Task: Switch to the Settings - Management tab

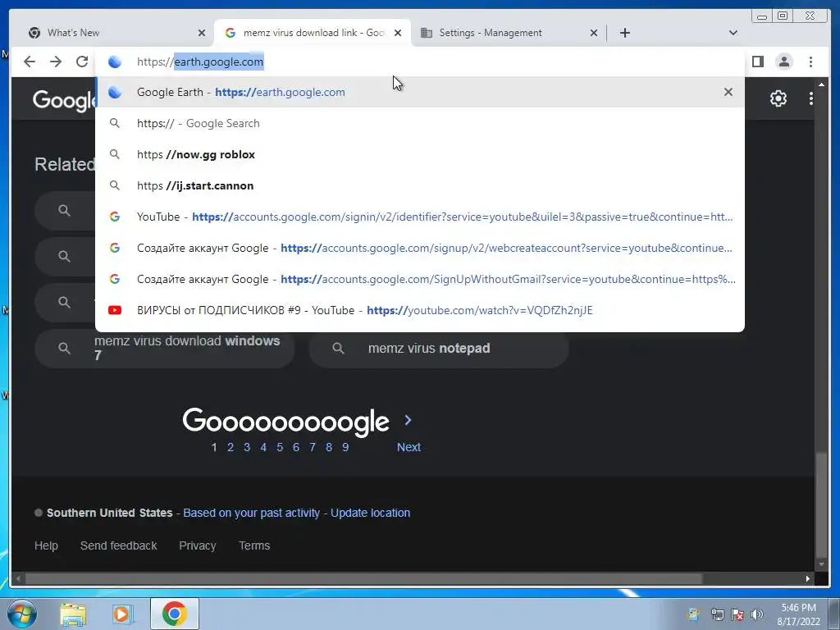Action: point(509,33)
